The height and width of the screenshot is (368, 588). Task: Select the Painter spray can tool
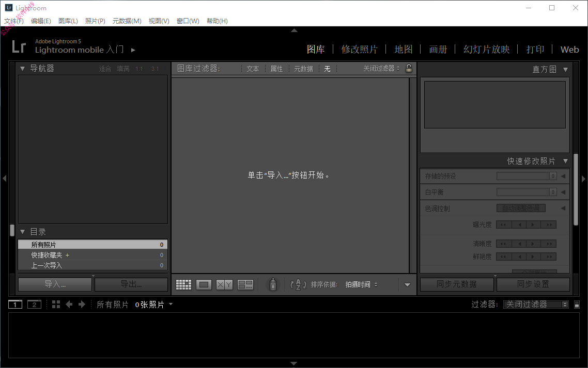(x=273, y=284)
